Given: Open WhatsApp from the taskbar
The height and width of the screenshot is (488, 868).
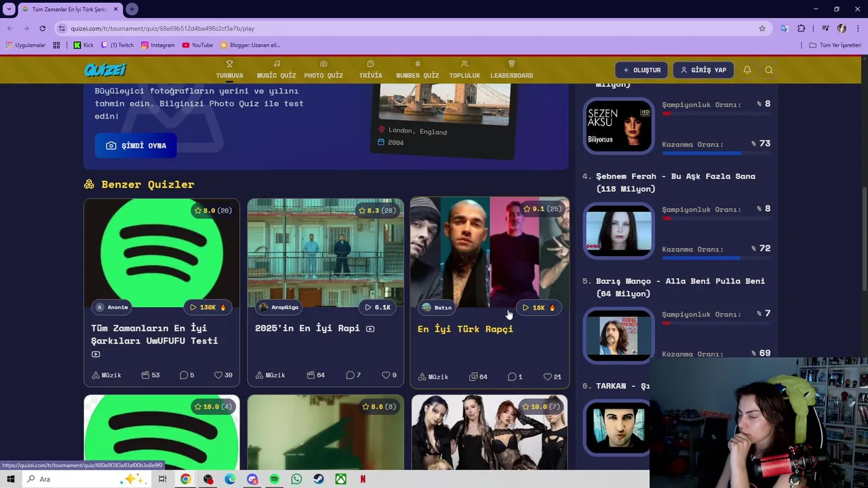Looking at the screenshot, I should coord(296,479).
